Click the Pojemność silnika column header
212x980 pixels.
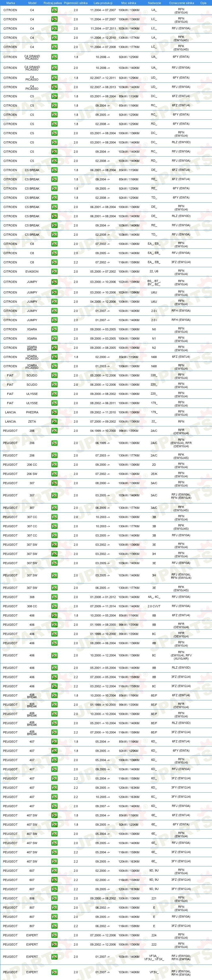click(x=76, y=3)
